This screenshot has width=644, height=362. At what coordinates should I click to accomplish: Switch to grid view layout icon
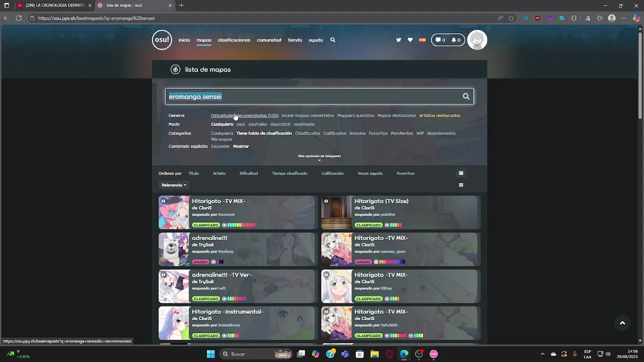point(461,185)
